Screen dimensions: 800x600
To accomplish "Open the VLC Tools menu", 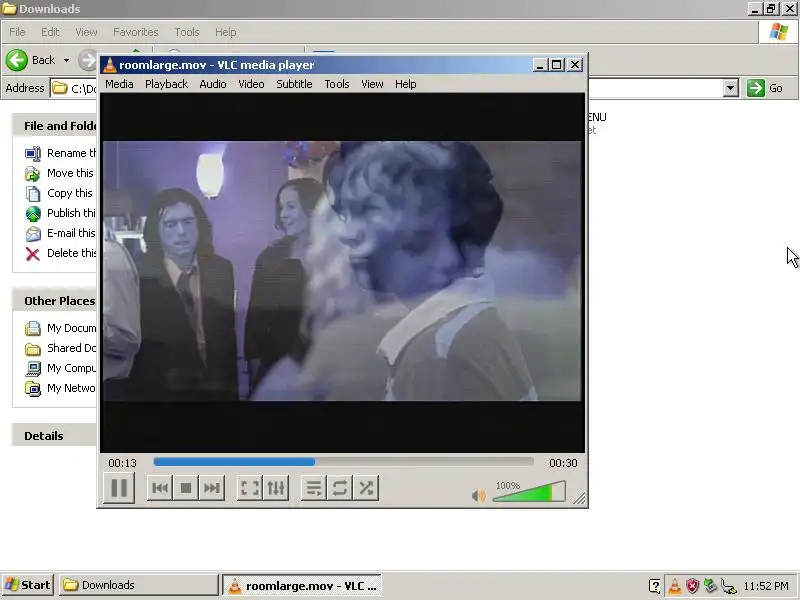I will (x=337, y=84).
